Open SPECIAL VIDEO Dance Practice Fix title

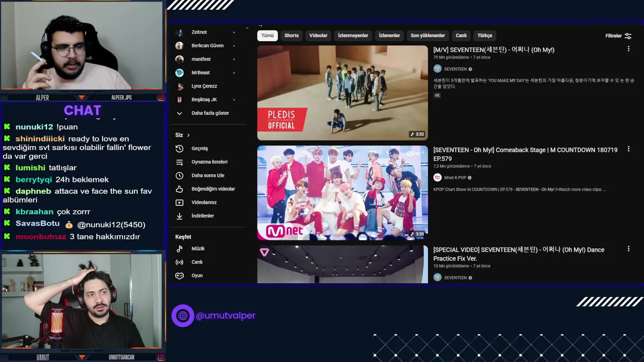(x=519, y=254)
